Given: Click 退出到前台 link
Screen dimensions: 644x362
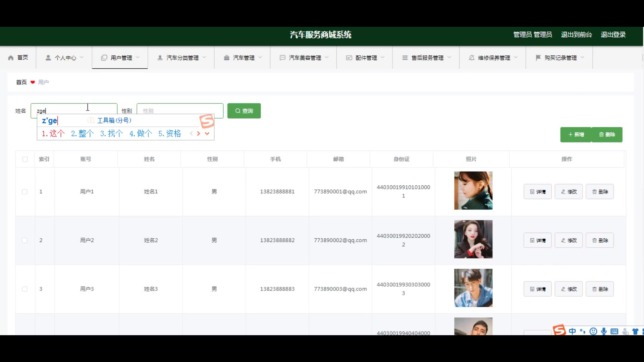Looking at the screenshot, I should pyautogui.click(x=576, y=35).
